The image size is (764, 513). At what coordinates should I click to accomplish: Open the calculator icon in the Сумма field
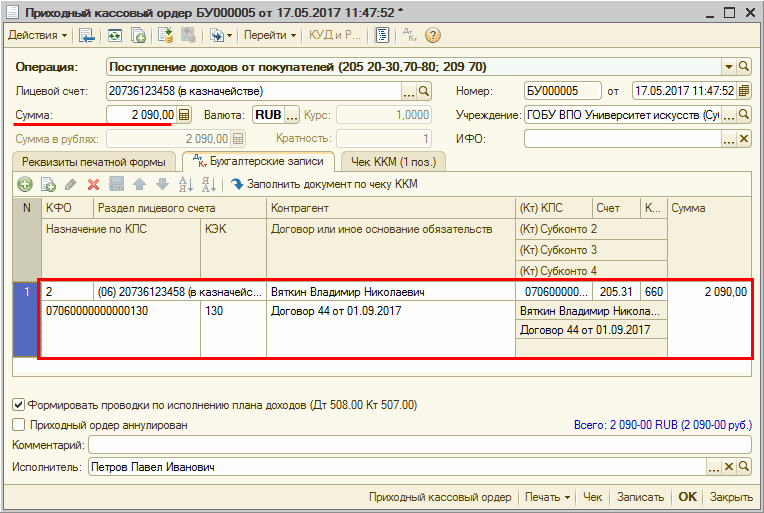pos(184,115)
